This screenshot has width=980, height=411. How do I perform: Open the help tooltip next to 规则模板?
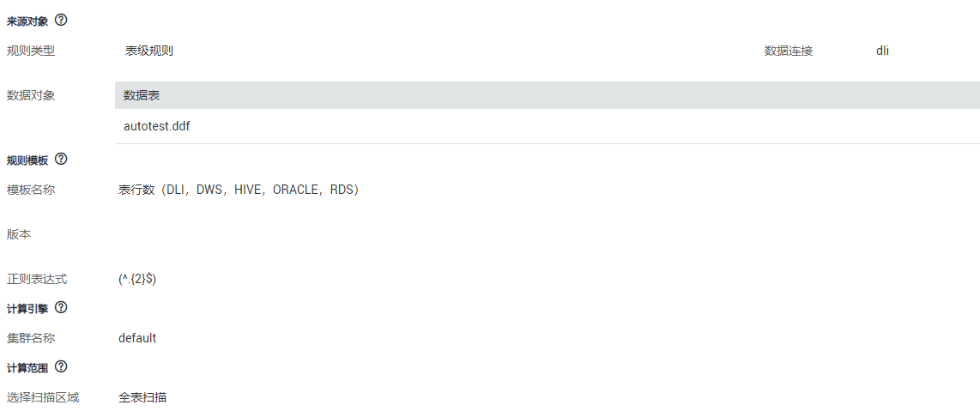[x=61, y=160]
